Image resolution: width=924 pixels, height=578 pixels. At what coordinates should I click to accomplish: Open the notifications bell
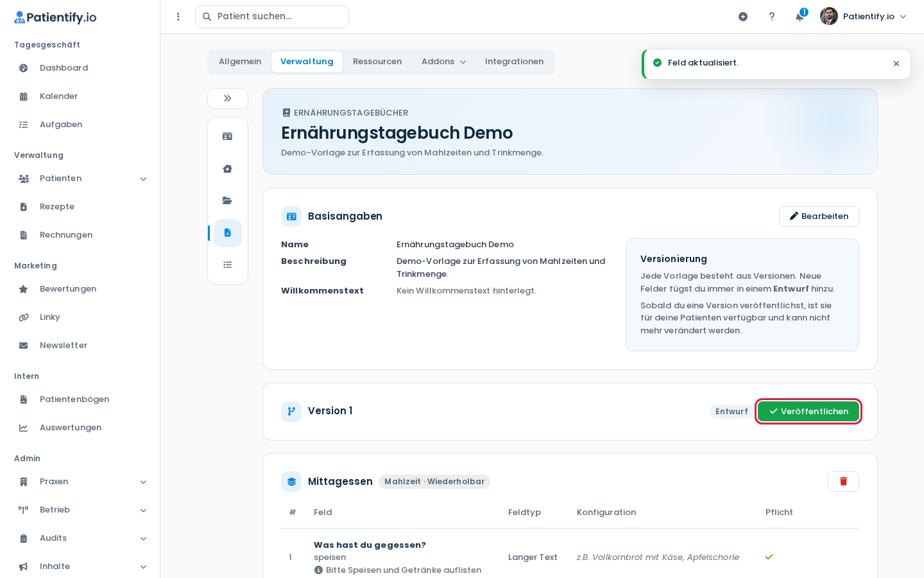[x=800, y=17]
